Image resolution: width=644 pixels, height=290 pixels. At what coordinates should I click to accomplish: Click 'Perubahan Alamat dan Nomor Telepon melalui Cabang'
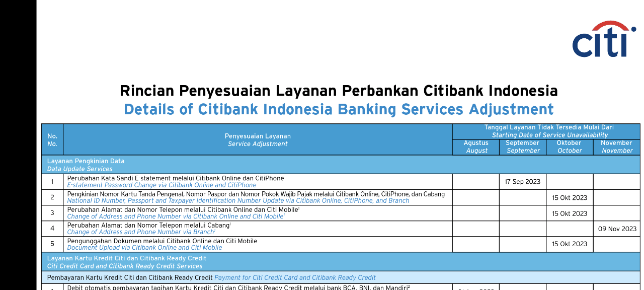(149, 225)
